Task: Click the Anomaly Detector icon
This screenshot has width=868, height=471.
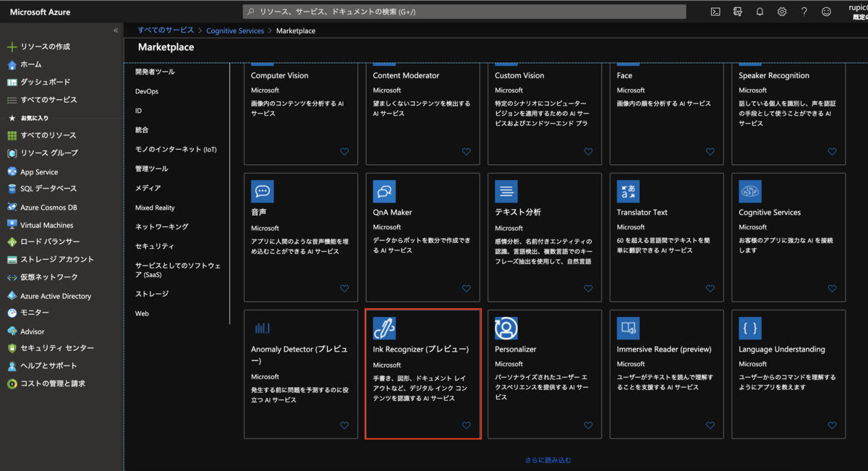Action: point(263,328)
